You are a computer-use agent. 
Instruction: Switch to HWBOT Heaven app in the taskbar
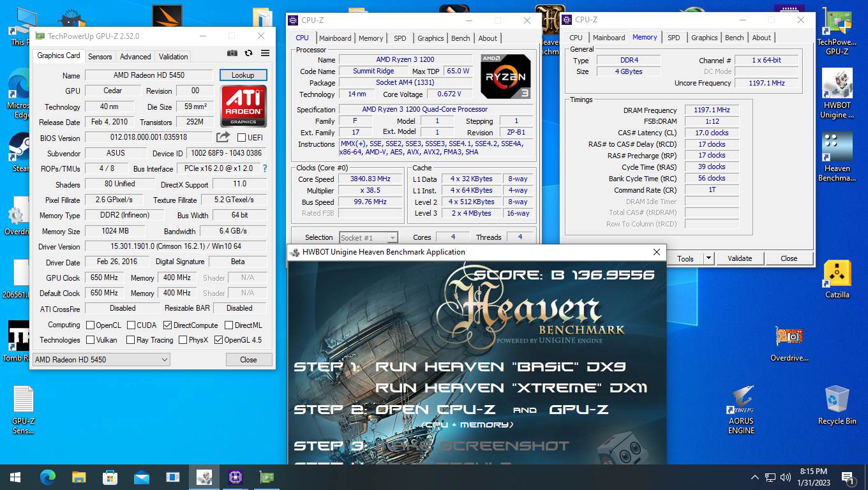pos(204,477)
